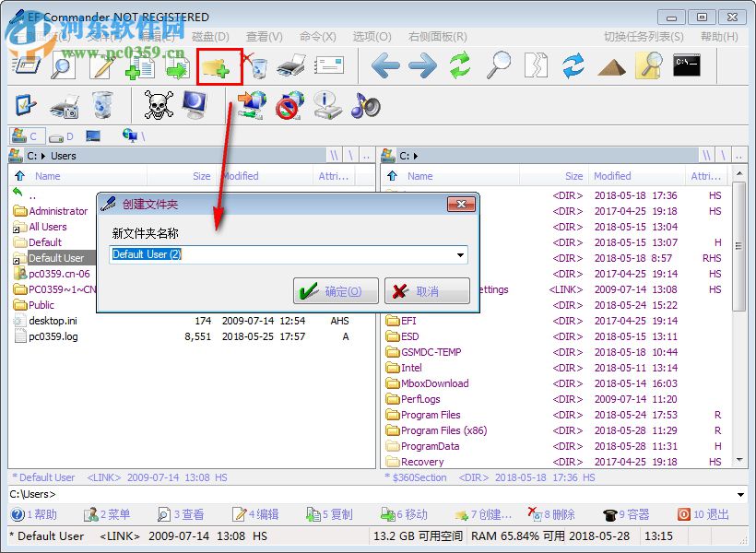Click the checkmark edit icon in second toolbar
756x553 pixels.
coord(25,105)
